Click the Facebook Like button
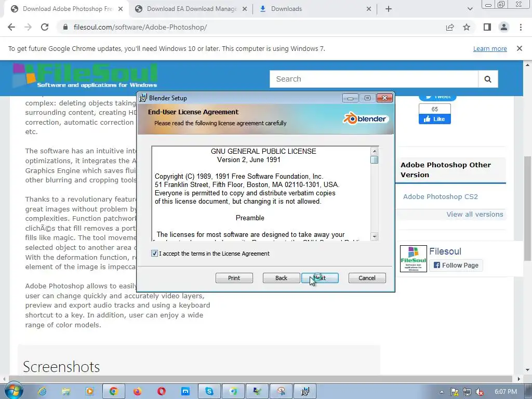The image size is (532, 399). pyautogui.click(x=435, y=119)
